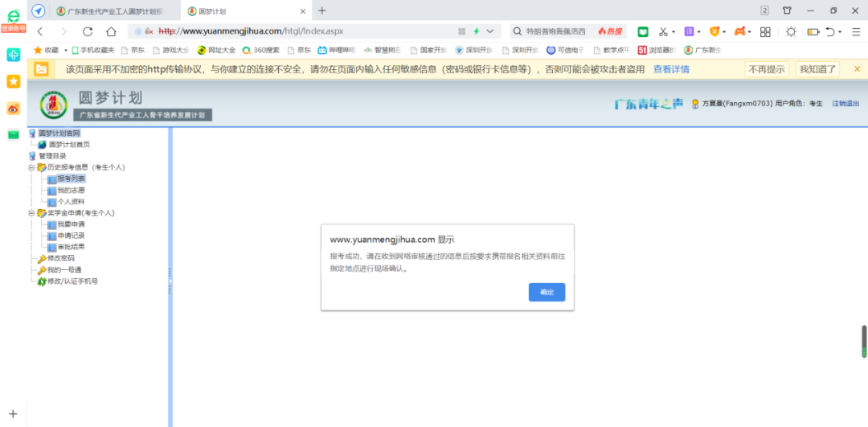The height and width of the screenshot is (427, 868).
Task: Click the 查看详情 link in warning bar
Action: click(670, 69)
